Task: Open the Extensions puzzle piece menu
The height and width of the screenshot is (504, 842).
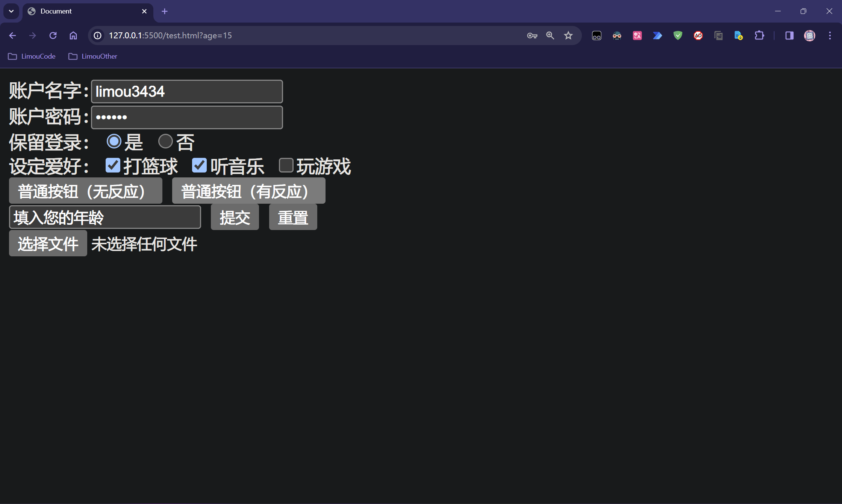Action: tap(759, 36)
